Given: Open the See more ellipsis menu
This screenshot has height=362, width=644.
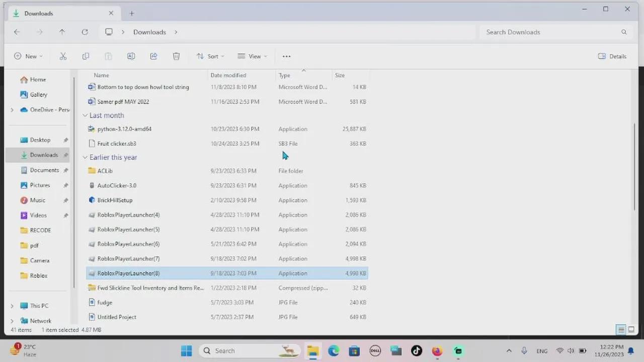Looking at the screenshot, I should click(x=286, y=56).
